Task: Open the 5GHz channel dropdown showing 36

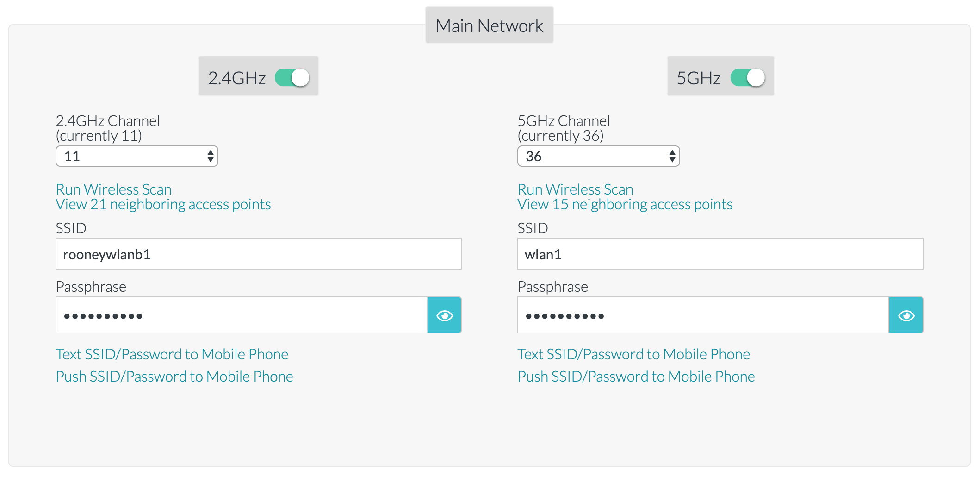Action: [x=599, y=156]
